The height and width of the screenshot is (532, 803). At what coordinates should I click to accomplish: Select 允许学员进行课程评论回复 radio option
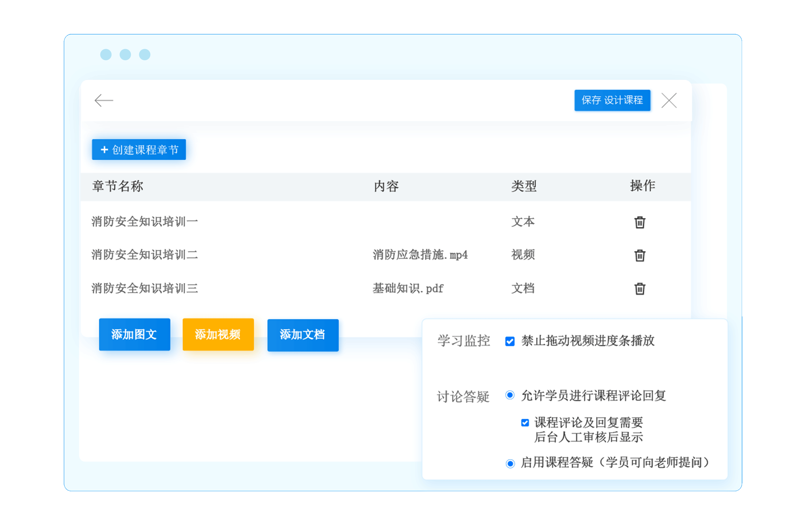click(x=510, y=395)
